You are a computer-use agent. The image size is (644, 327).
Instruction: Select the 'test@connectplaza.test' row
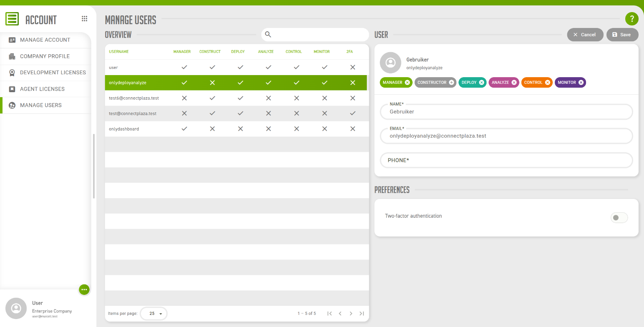(237, 113)
